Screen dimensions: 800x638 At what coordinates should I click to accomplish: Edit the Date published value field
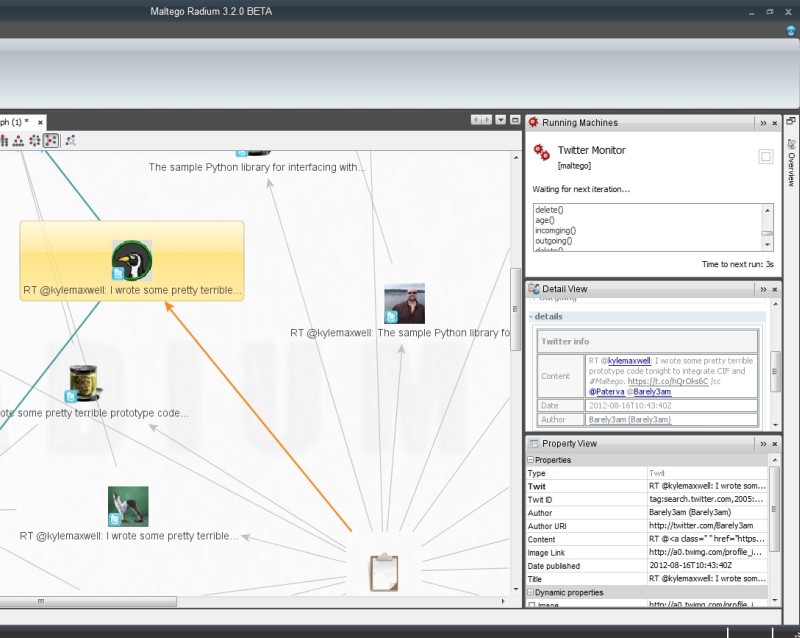707,566
